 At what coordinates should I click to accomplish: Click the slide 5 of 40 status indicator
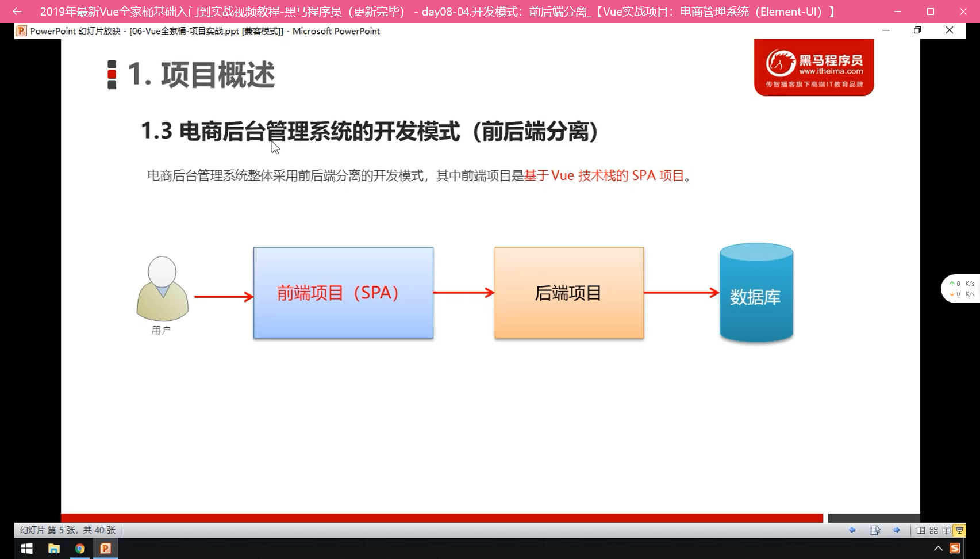pyautogui.click(x=68, y=530)
